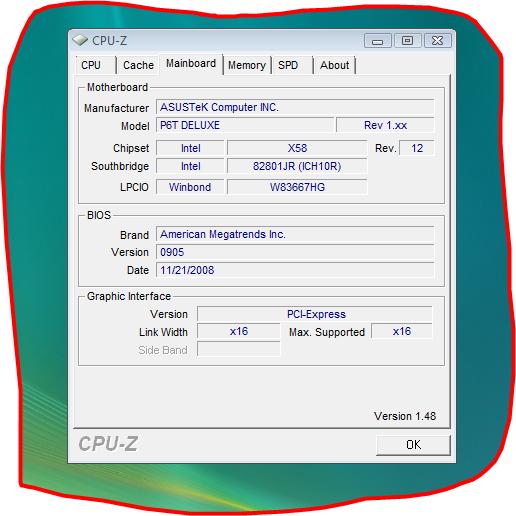Close the CPU-Z window
Viewport: 516px width, 516px height.
coord(437,40)
